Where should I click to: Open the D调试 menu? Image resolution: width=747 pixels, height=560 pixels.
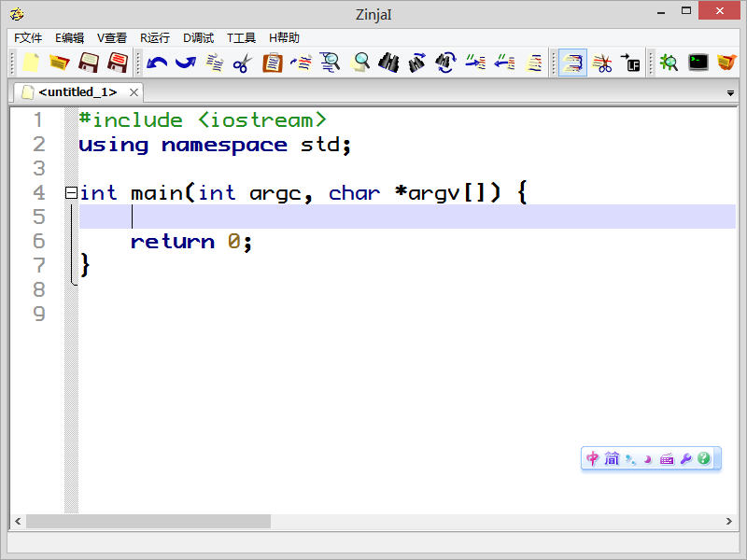pyautogui.click(x=198, y=37)
